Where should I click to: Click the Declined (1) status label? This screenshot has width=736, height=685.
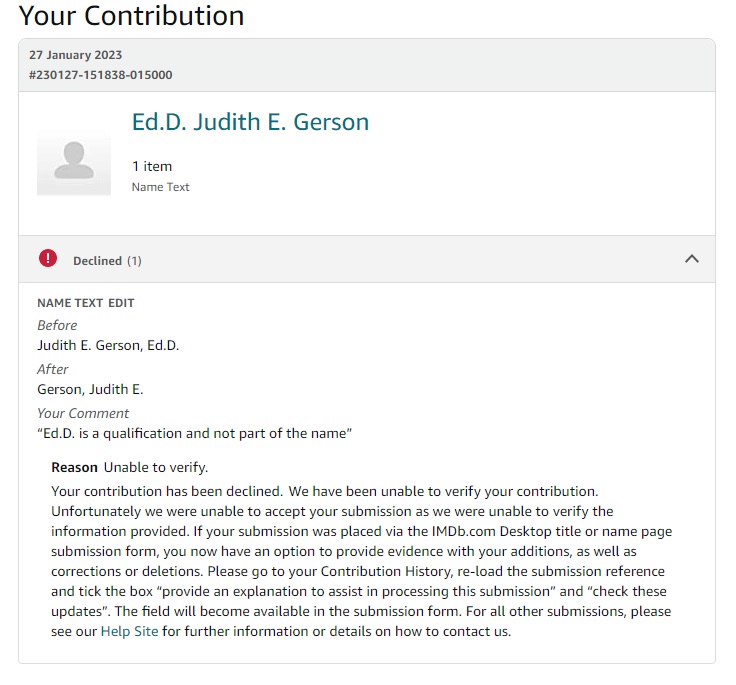(107, 261)
